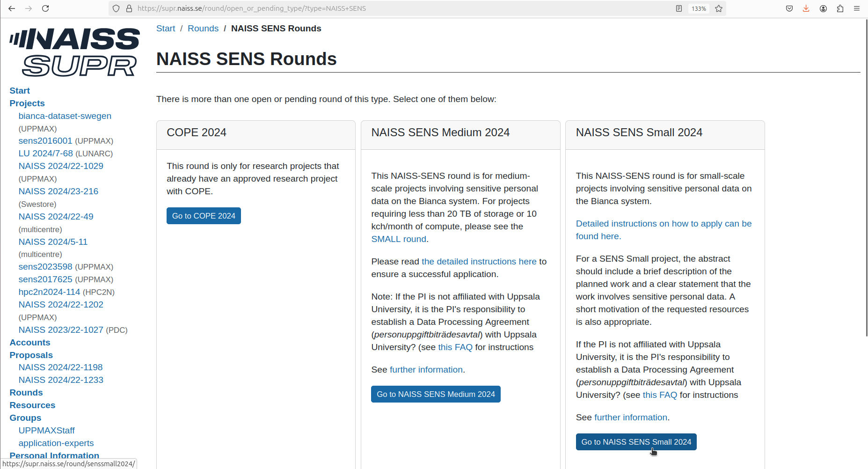Click the account profile icon
This screenshot has width=868, height=469.
(824, 8)
